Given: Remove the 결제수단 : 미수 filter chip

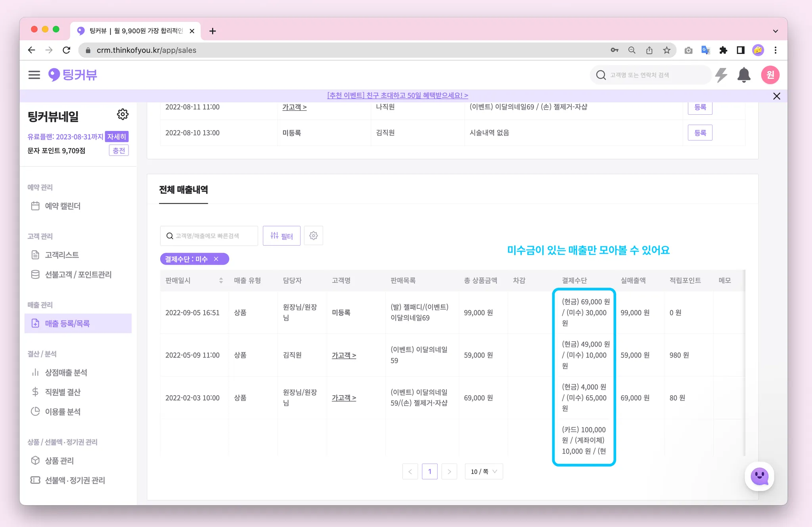Looking at the screenshot, I should tap(216, 259).
